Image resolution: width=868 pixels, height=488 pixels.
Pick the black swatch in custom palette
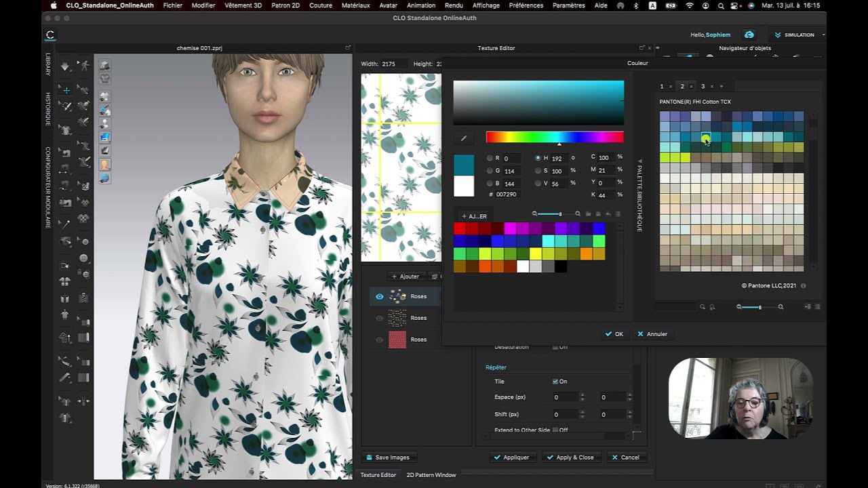(x=561, y=266)
